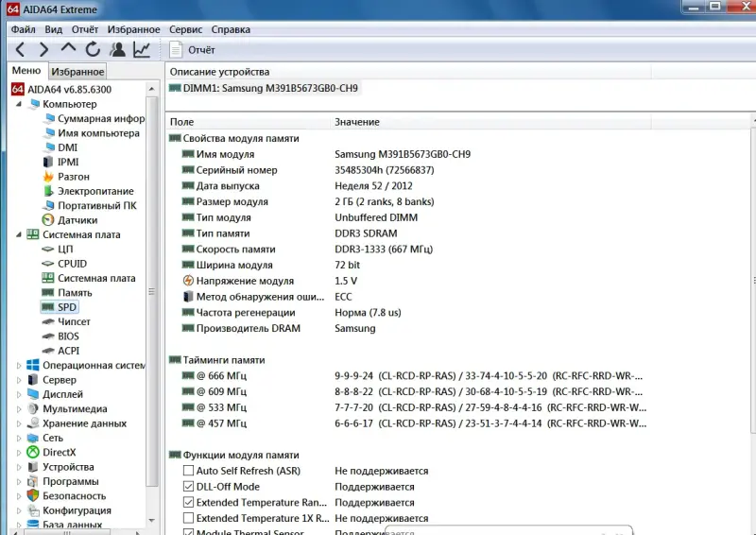Toggle Extended Temperature 1X Refresh checkbox
The image size is (756, 535).
point(188,518)
